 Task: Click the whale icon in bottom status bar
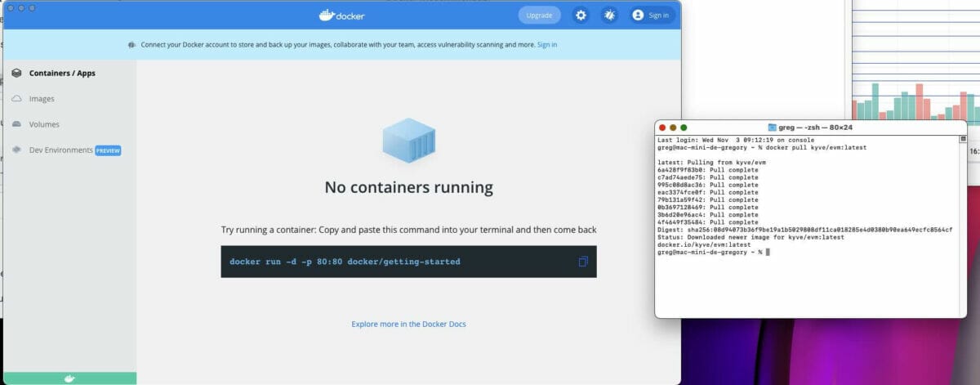[69, 378]
